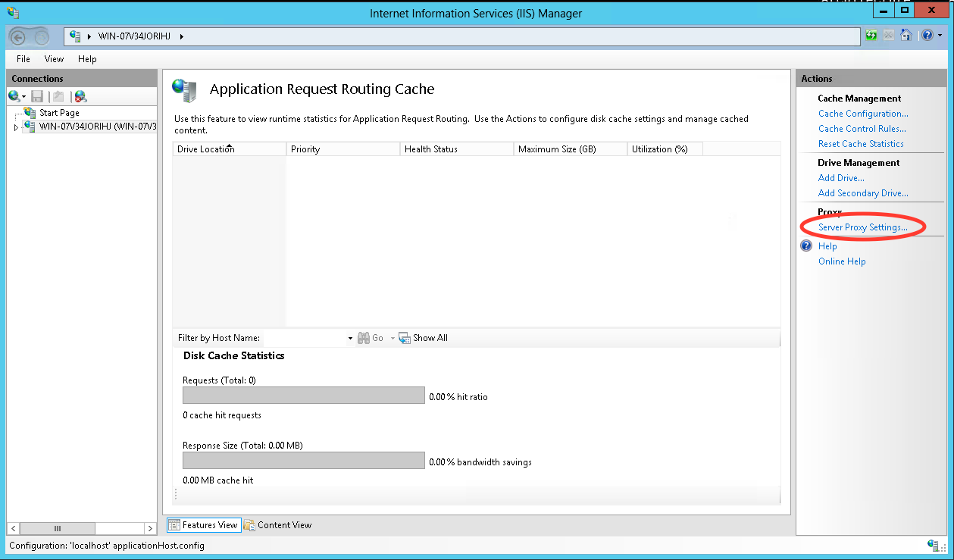Image resolution: width=954 pixels, height=560 pixels.
Task: Minimize the IIS Manager window
Action: pyautogui.click(x=883, y=11)
